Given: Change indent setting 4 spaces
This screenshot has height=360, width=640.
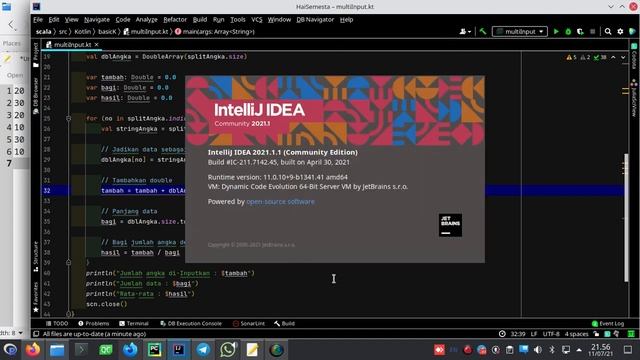Looking at the screenshot, I should [576, 334].
